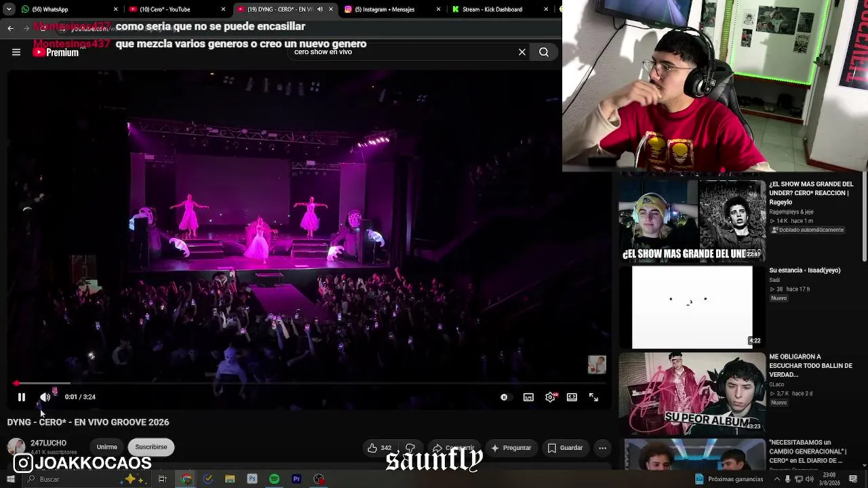Viewport: 868px width, 488px height.
Task: Open the 'Su estancia - Isaad(yeyo)' thumbnail
Action: pos(692,306)
